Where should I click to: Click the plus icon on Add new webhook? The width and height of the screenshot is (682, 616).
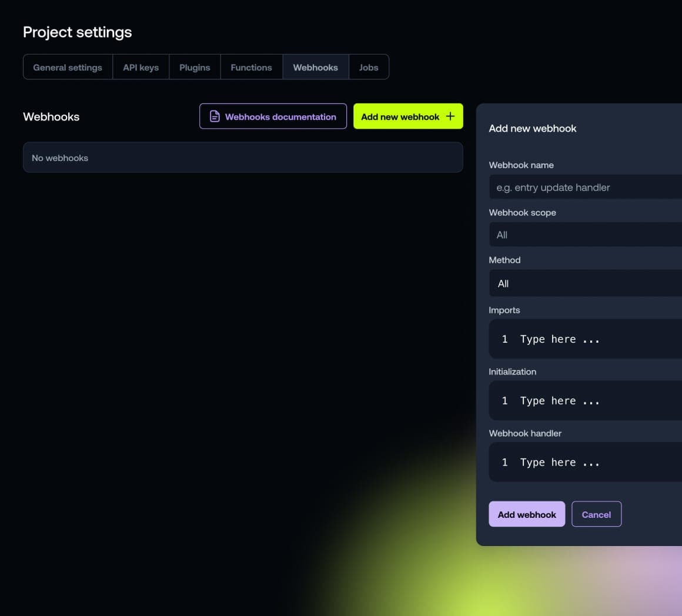click(450, 116)
